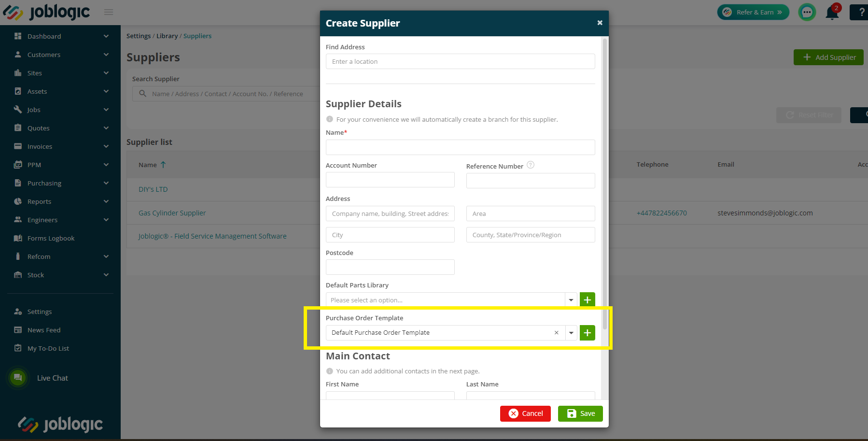The image size is (868, 441).
Task: Open the Purchase Order Template dropdown arrow
Action: pyautogui.click(x=571, y=333)
